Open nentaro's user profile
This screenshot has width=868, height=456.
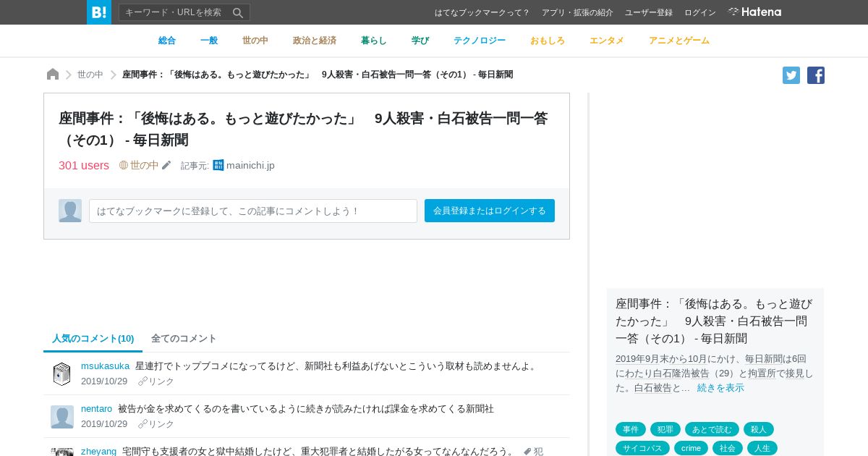pyautogui.click(x=96, y=408)
